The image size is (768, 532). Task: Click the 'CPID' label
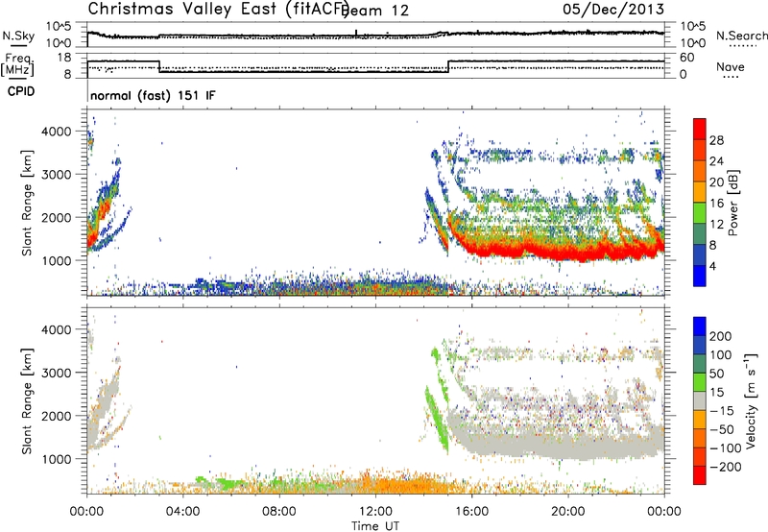click(21, 91)
